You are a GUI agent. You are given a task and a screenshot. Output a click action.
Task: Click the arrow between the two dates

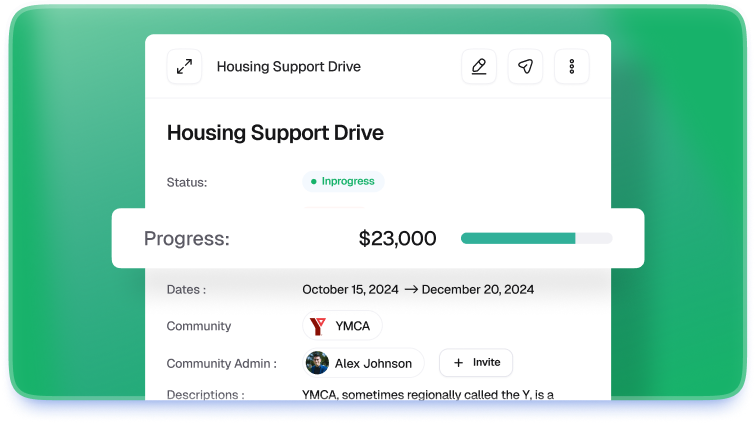tap(410, 290)
